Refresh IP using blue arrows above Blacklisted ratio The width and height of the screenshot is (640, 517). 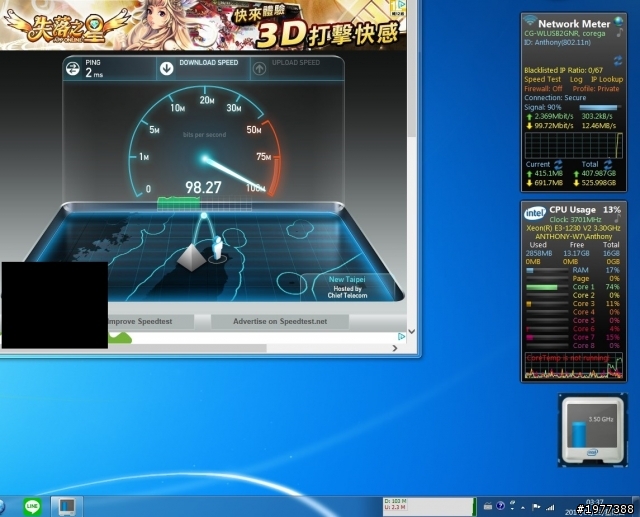pyautogui.click(x=618, y=61)
